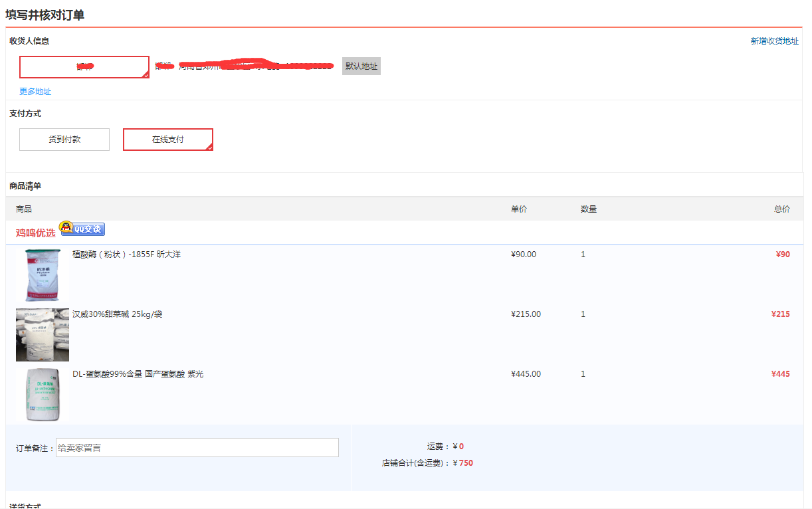Click 汉威30%甜菜碱 25kg/袋 product name
Screen dimensions: 812x509
click(117, 314)
